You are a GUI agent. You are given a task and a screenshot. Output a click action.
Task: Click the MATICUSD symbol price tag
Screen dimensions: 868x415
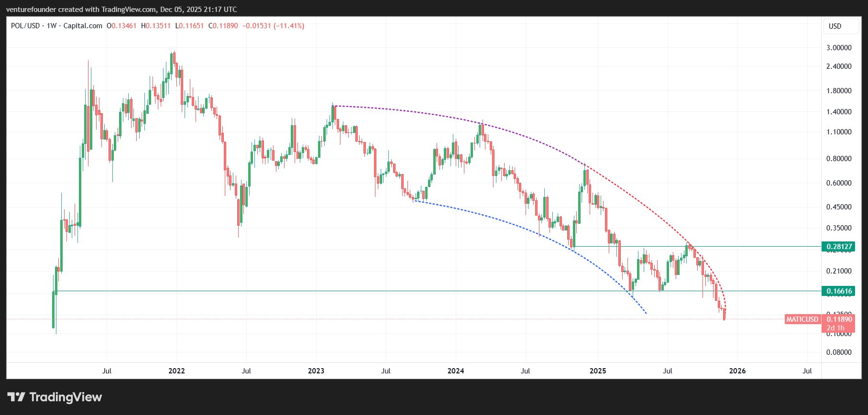click(802, 319)
